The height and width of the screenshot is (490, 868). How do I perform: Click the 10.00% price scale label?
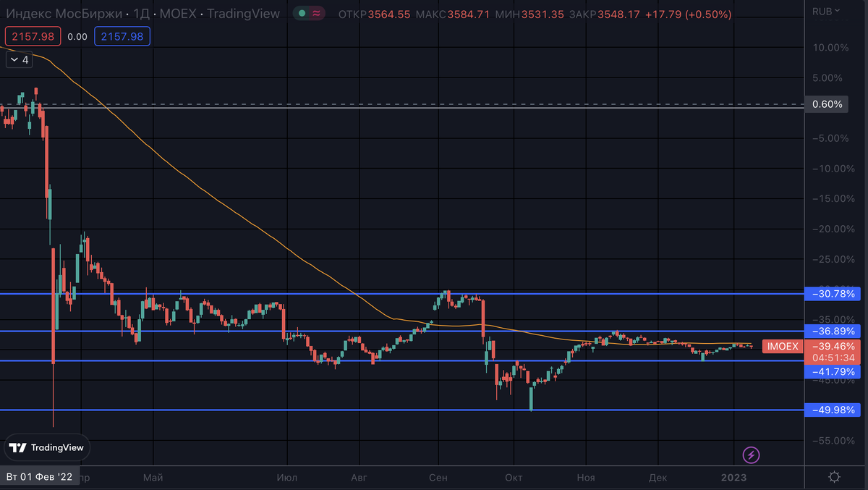tap(830, 47)
